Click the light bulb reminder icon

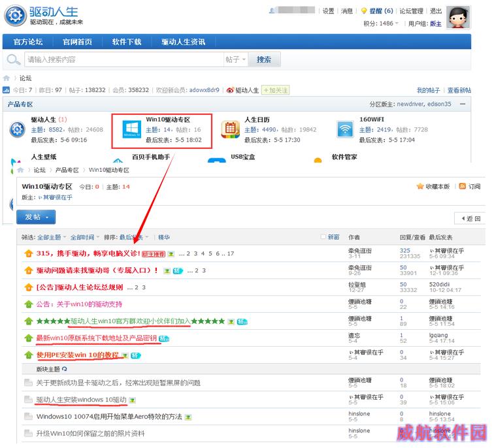click(x=364, y=11)
